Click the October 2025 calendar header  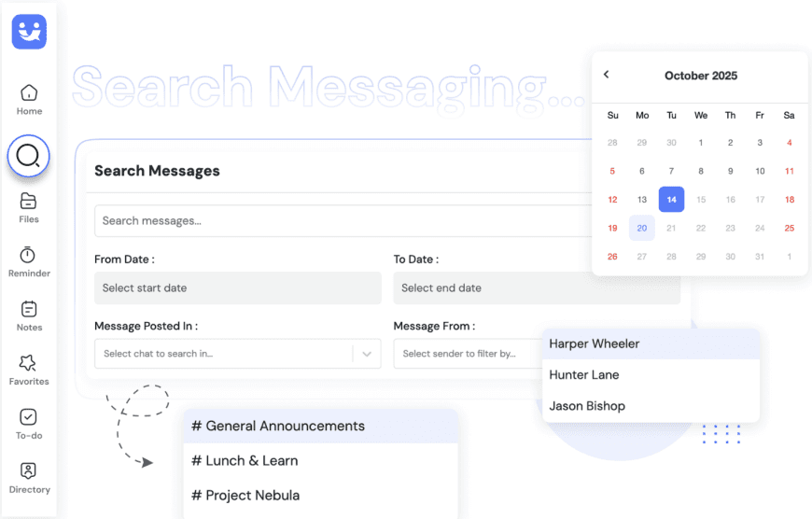pos(701,76)
